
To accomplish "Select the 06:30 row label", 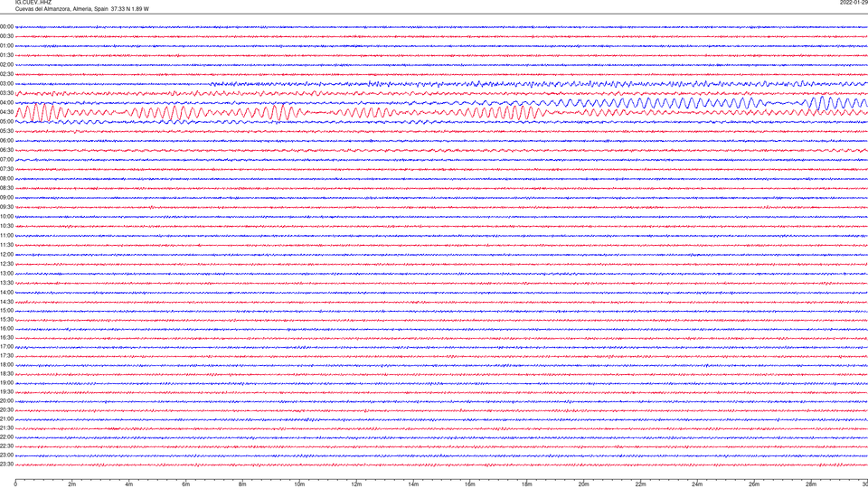I will (6, 150).
